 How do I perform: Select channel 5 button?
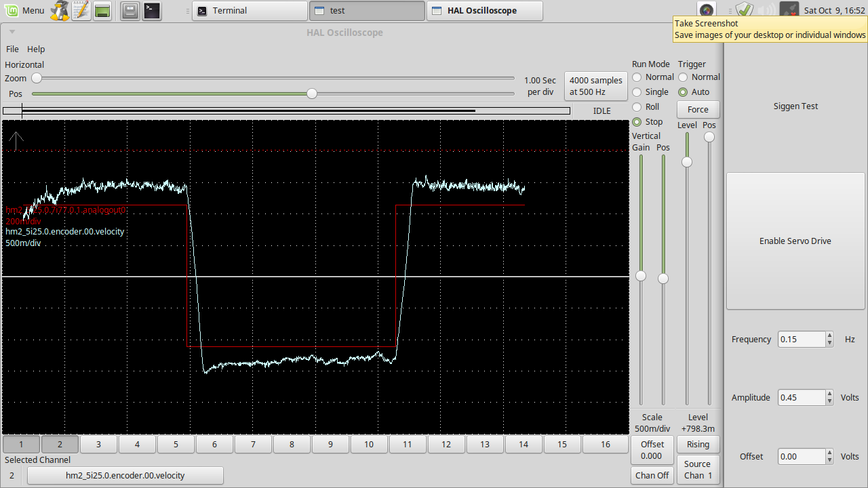[176, 444]
